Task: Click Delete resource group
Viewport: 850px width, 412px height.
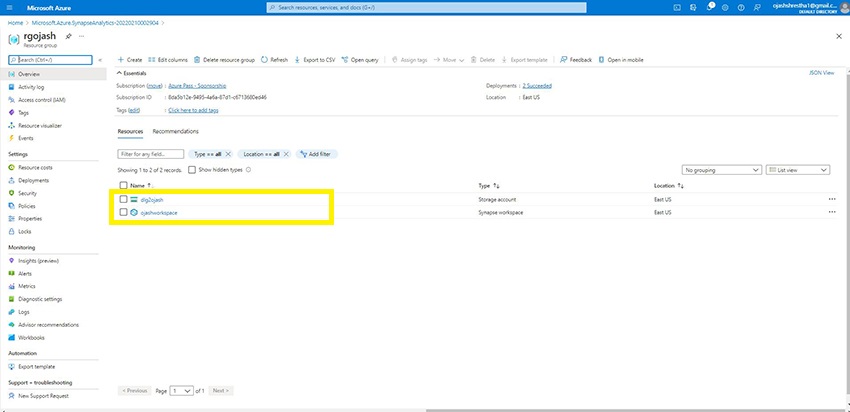Action: [224, 60]
